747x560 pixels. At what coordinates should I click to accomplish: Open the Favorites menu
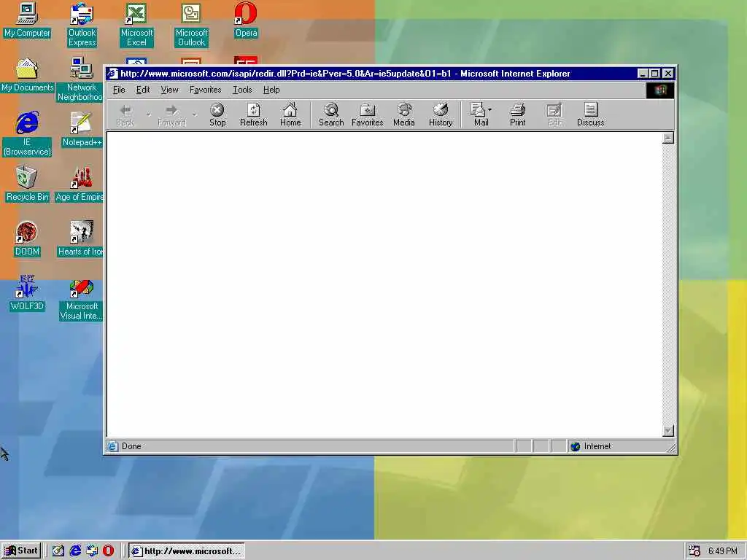(205, 90)
